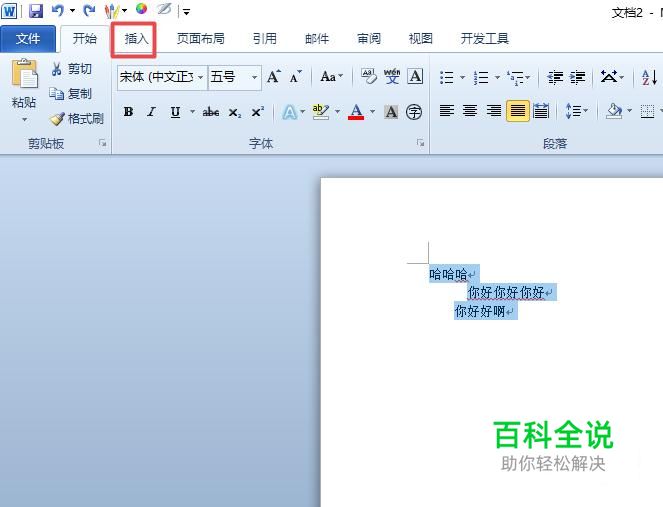The width and height of the screenshot is (663, 507).
Task: Open the 邮件 (Mailings) tab
Action: click(x=317, y=39)
